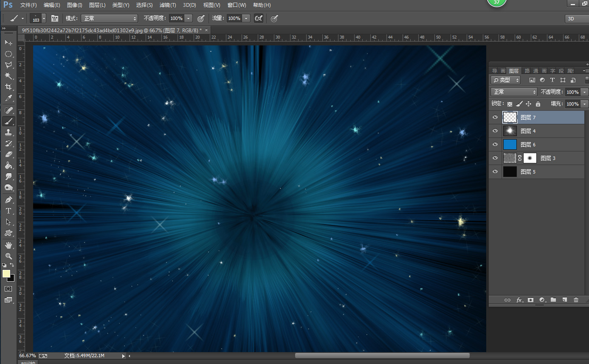Open brush opacity 不透明度 slider arrow
The width and height of the screenshot is (589, 364).
(189, 18)
